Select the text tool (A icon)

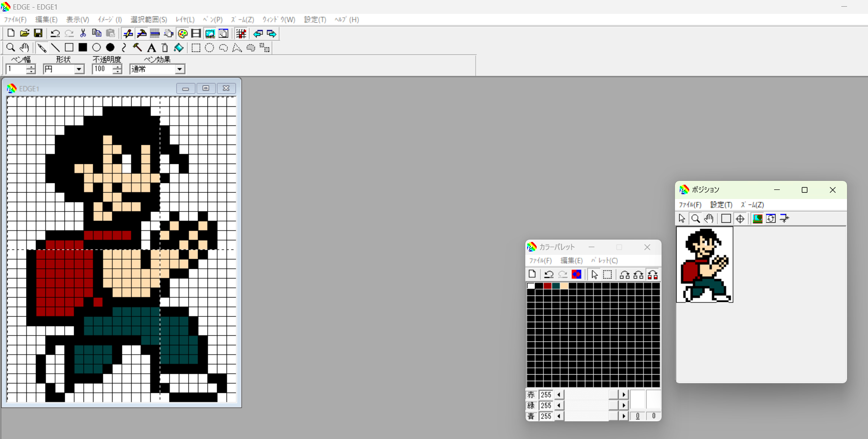pyautogui.click(x=151, y=48)
